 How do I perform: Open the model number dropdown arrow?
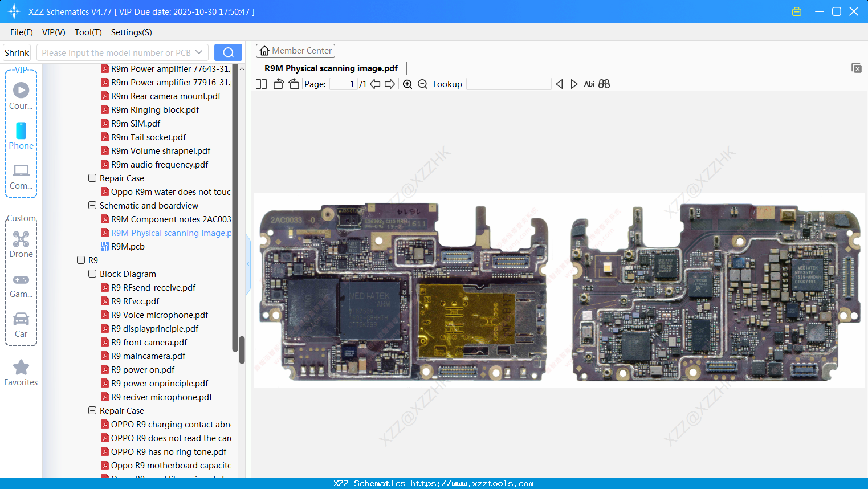[199, 52]
